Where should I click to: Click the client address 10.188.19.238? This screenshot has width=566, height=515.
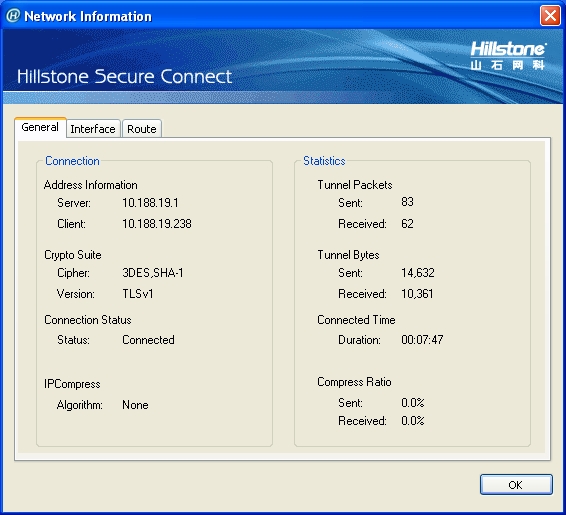[157, 224]
